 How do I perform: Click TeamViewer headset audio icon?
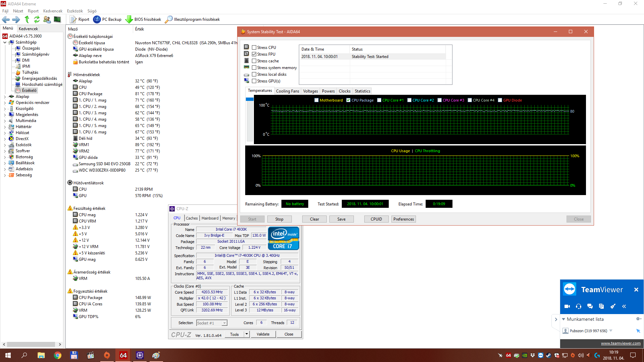[x=579, y=306]
